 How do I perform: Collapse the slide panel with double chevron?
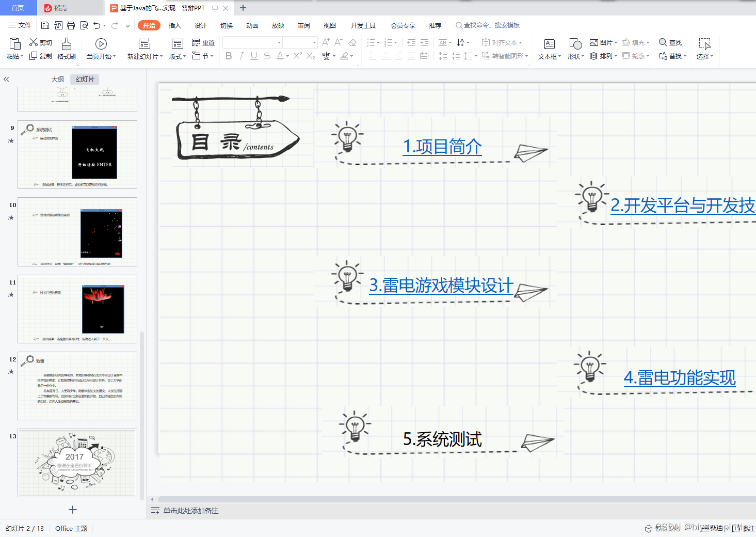(6, 80)
